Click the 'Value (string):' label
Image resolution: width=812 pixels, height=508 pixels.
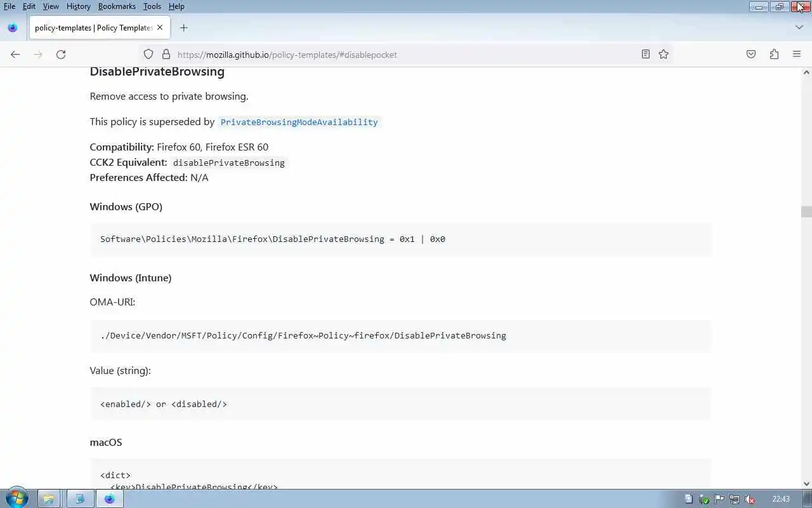coord(121,370)
